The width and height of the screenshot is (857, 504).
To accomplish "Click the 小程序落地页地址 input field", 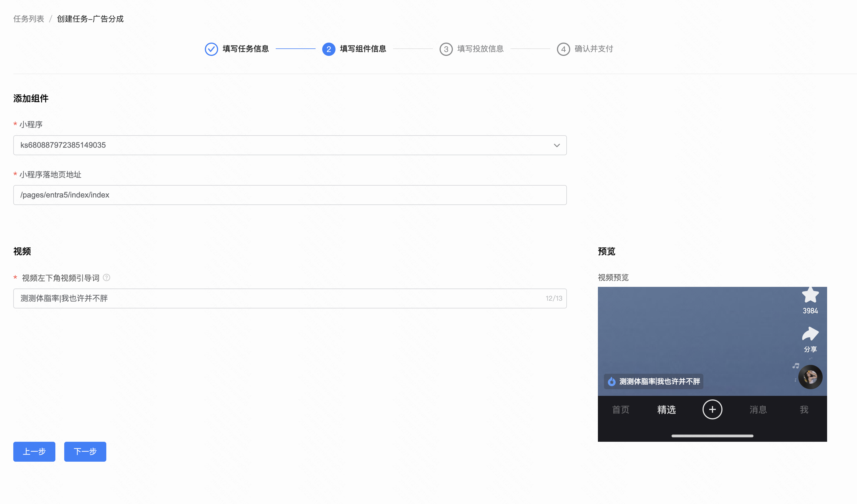I will point(290,195).
